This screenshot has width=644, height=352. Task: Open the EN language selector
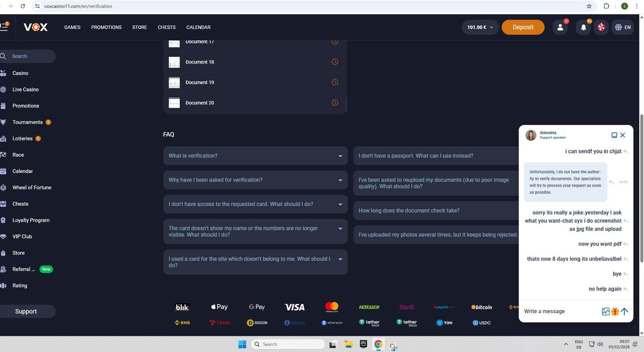[623, 27]
